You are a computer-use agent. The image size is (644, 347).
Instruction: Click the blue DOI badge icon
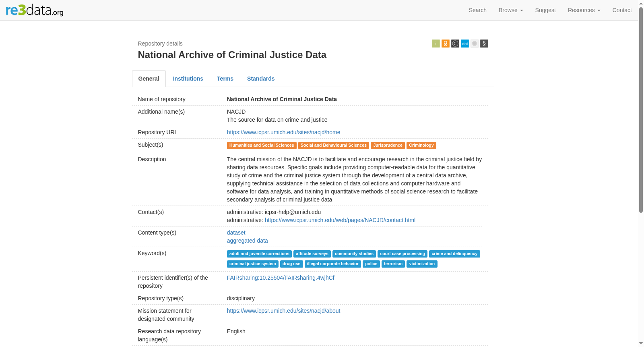[x=465, y=44]
